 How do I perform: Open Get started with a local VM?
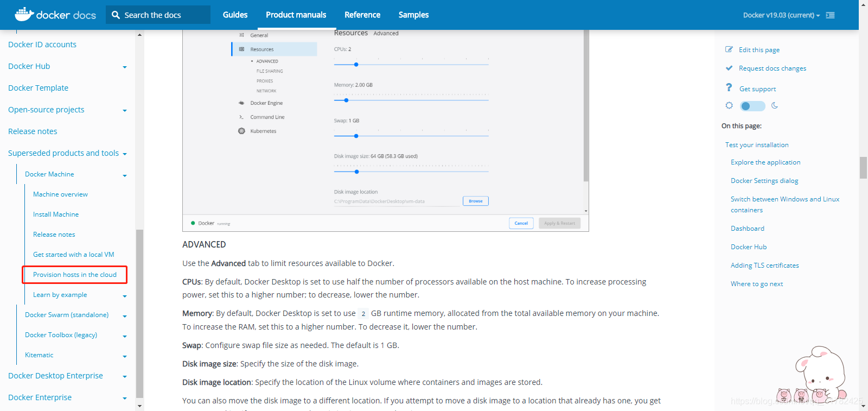point(74,255)
